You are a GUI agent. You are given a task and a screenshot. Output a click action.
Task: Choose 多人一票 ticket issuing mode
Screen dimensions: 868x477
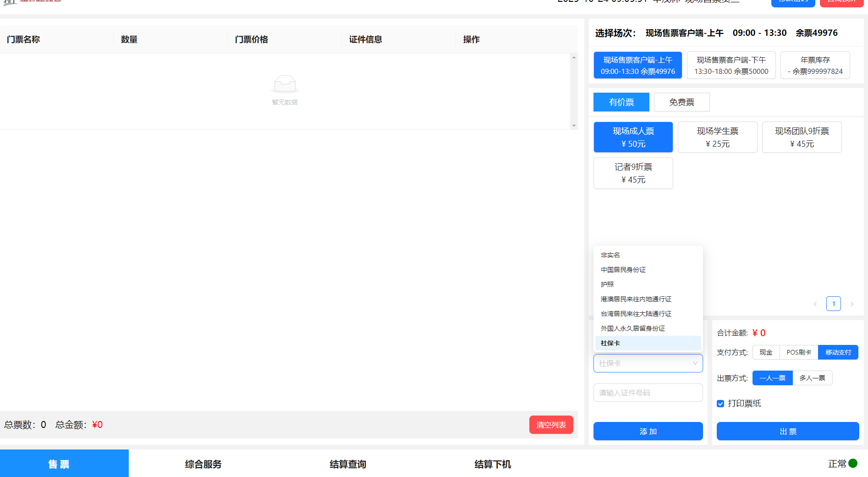(x=812, y=378)
